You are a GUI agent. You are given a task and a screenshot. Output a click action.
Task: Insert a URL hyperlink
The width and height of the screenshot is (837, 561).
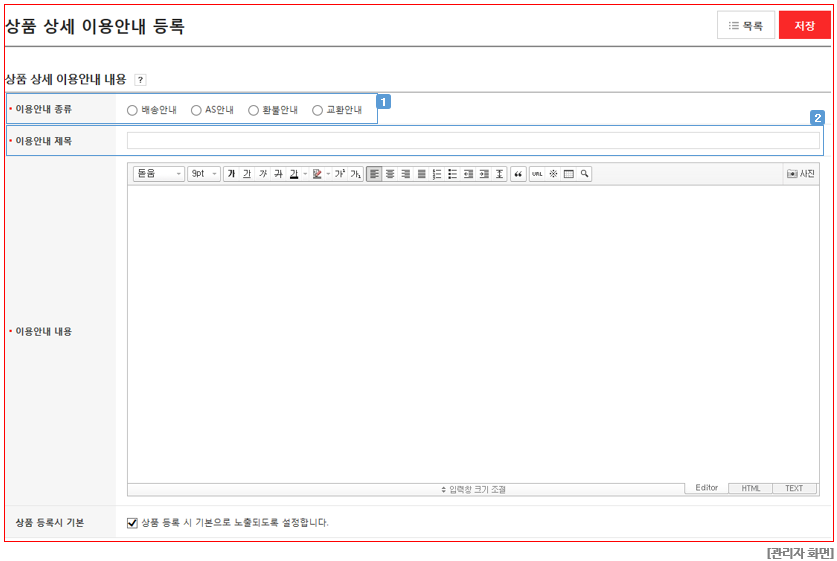tap(537, 174)
